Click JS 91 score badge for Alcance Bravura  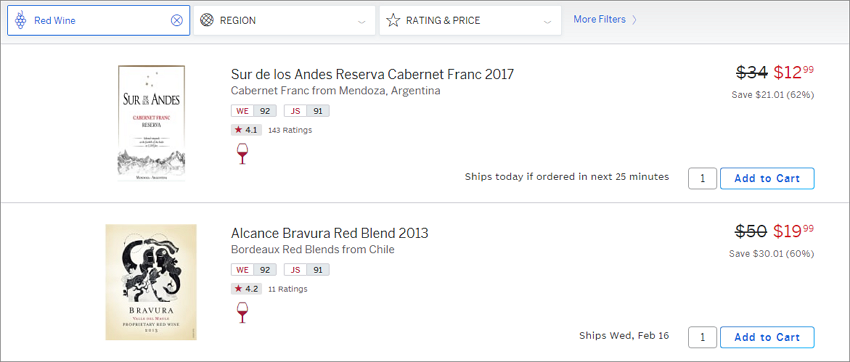click(307, 269)
